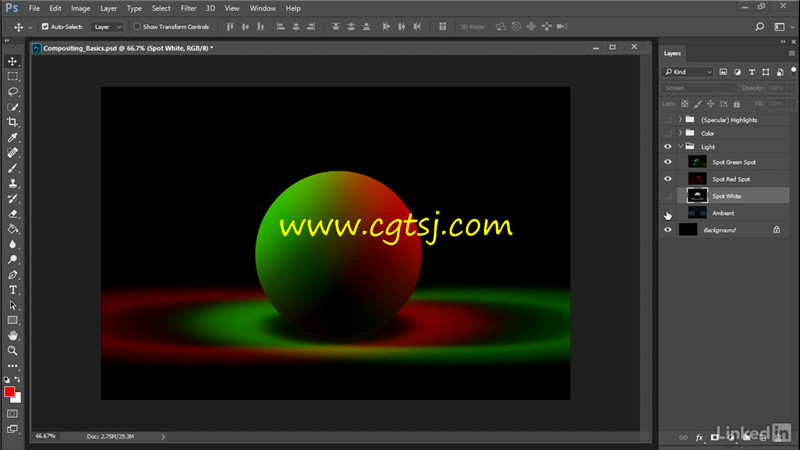Select the Horizontal Type tool
Image resolution: width=800 pixels, height=450 pixels.
point(13,290)
